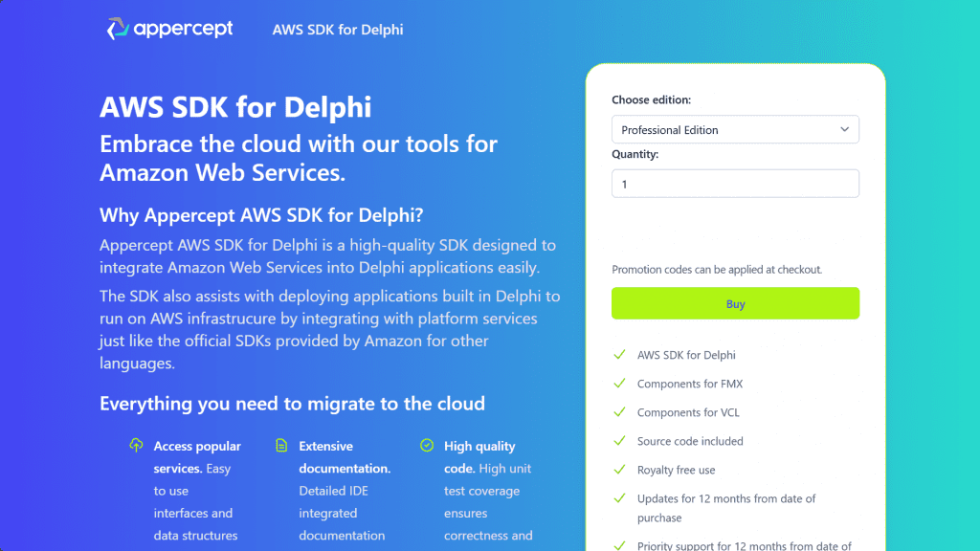
Task: Click the checkmark beside Source code included
Action: 619,441
